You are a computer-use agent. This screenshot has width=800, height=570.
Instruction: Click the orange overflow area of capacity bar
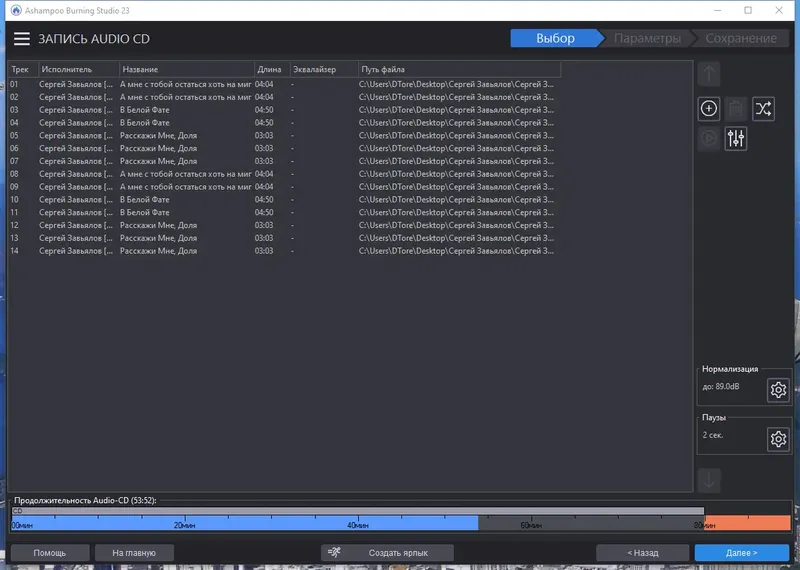tap(747, 523)
